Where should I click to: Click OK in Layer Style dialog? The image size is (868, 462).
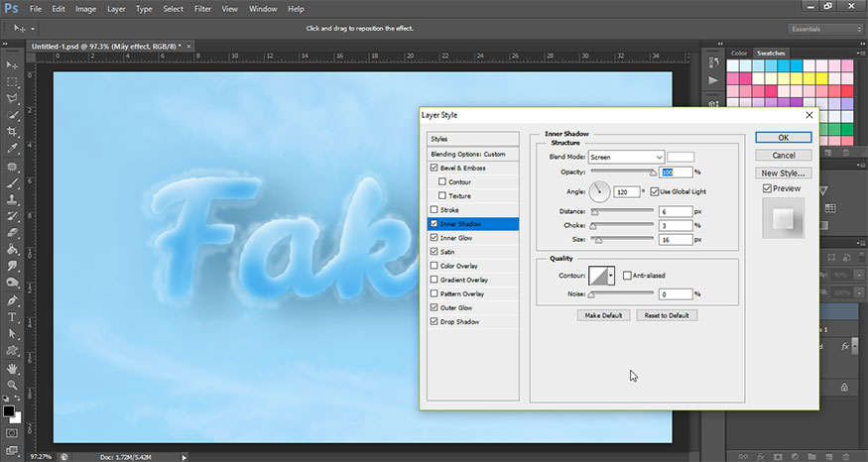tap(784, 137)
